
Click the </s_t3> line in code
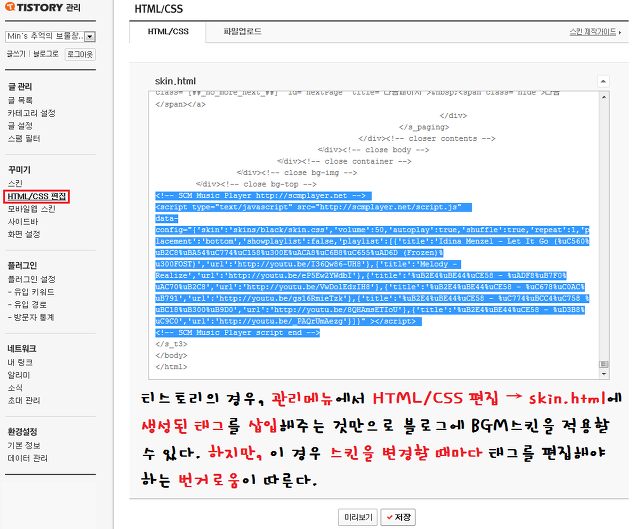(x=171, y=344)
